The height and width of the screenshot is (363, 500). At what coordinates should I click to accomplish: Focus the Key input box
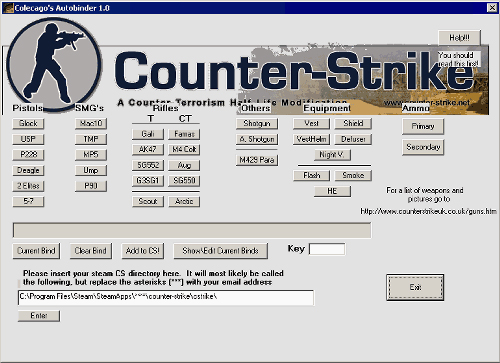(327, 249)
